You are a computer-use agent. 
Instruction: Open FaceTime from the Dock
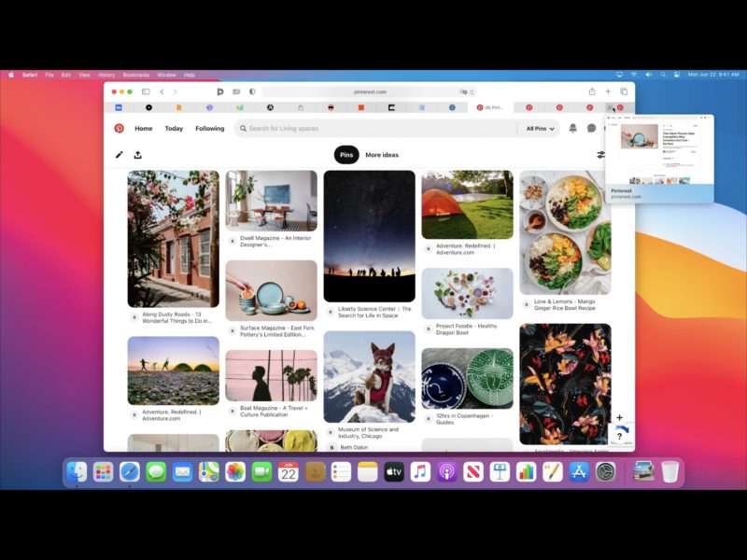[x=261, y=472]
